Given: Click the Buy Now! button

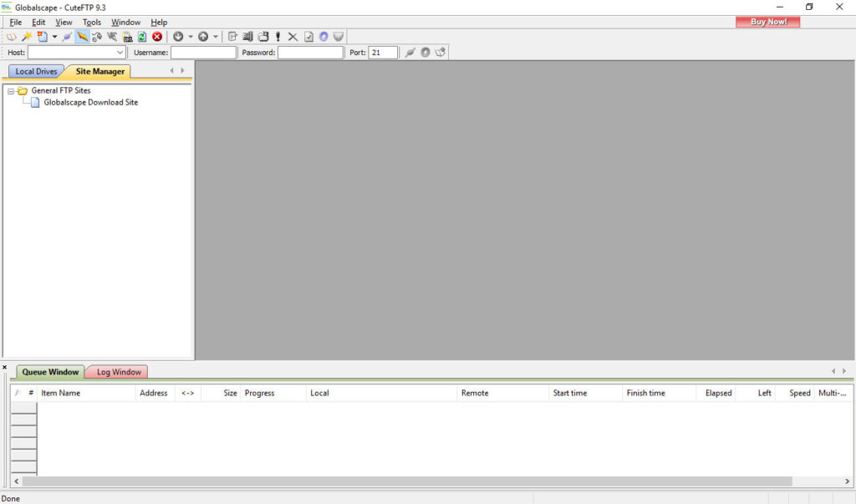Looking at the screenshot, I should click(767, 22).
